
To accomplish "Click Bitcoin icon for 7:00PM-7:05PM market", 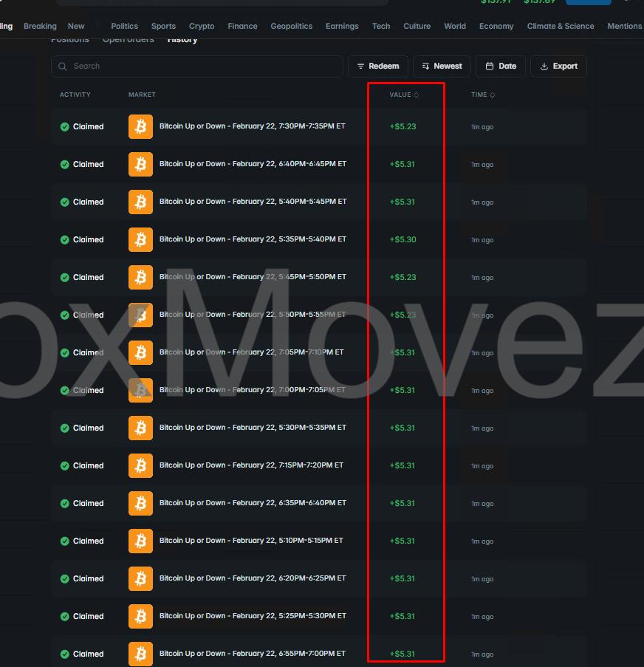I will (140, 390).
